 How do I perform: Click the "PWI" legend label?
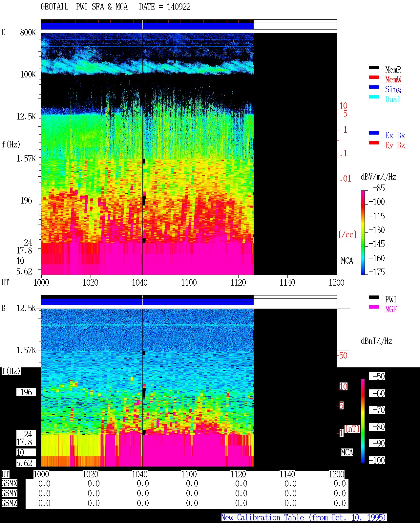391,299
